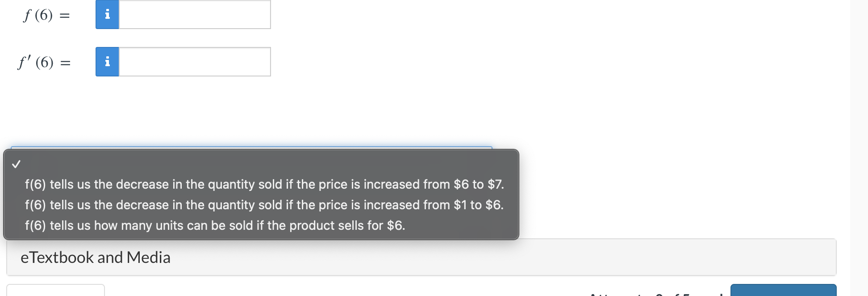The image size is (868, 296).
Task: Select the option about price increased from $1 to $6
Action: [x=264, y=205]
